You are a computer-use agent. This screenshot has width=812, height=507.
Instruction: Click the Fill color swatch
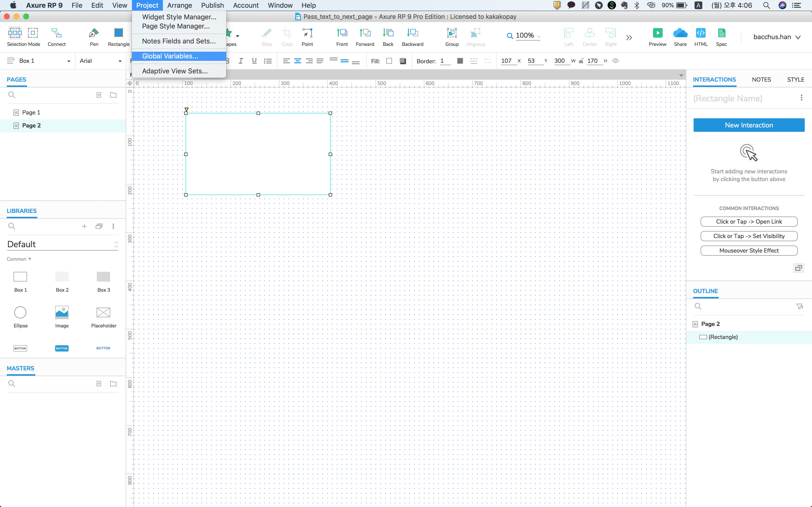coord(389,61)
